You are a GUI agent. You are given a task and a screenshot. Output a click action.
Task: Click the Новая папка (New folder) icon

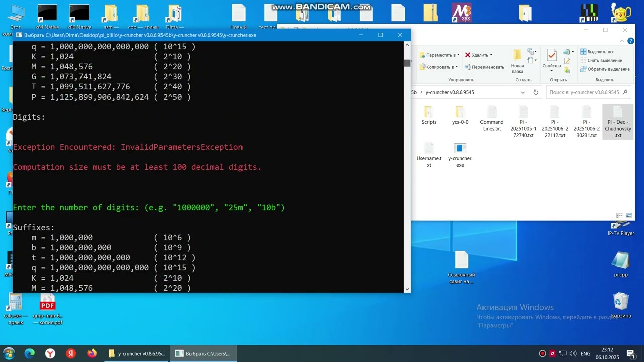(517, 61)
